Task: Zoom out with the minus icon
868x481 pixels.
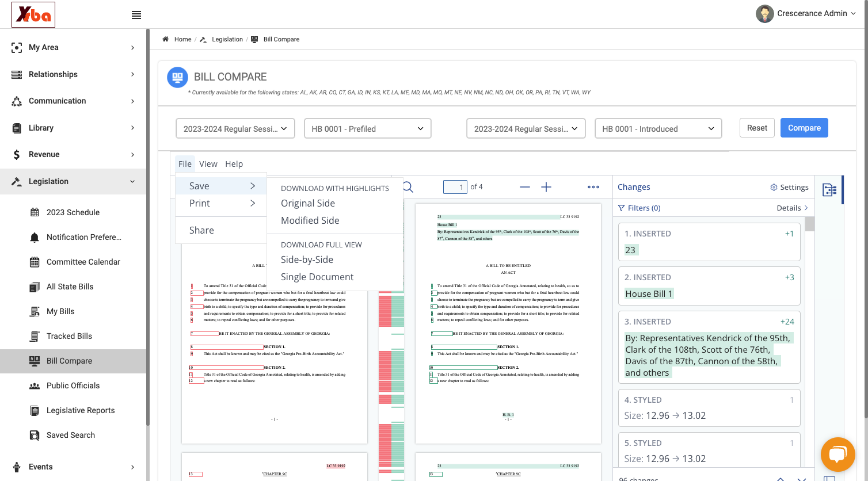Action: (525, 187)
